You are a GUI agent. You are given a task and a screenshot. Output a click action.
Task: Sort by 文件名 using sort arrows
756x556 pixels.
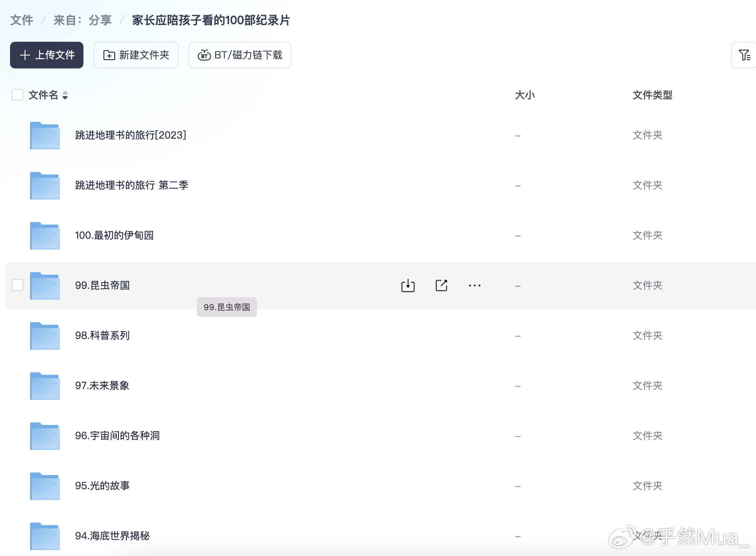(x=65, y=95)
